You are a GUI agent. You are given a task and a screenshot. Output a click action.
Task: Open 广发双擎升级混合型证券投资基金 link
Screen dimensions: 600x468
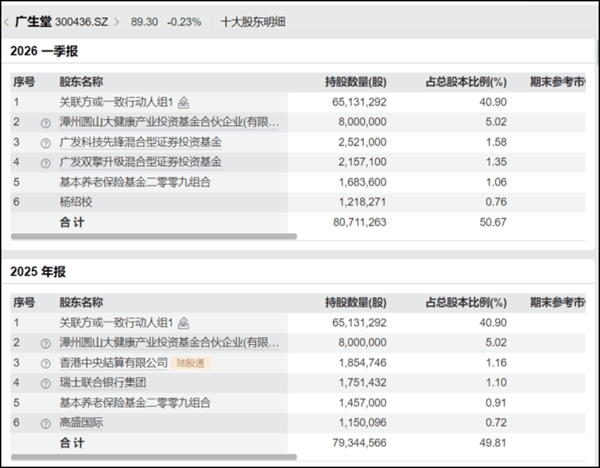coord(140,162)
